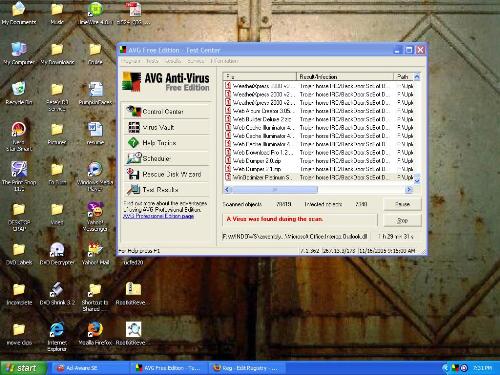
Task: Sort results by the Path column header
Action: [403, 77]
